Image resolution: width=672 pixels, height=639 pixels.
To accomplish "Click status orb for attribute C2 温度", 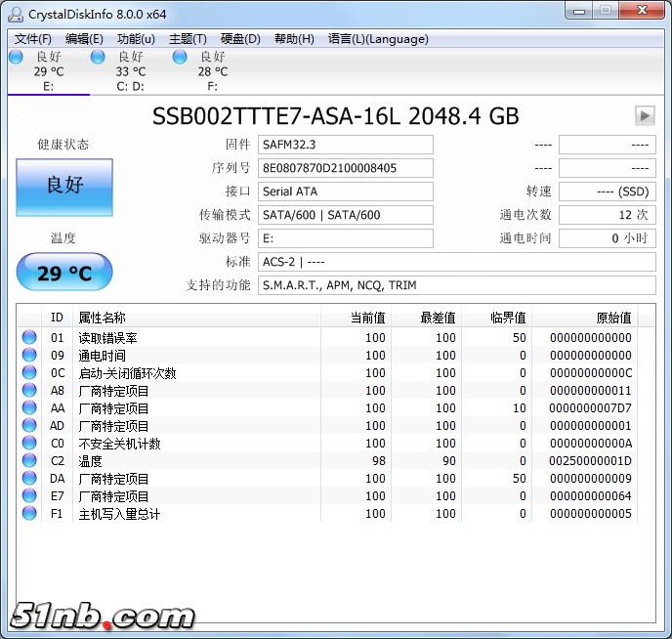I will click(29, 461).
